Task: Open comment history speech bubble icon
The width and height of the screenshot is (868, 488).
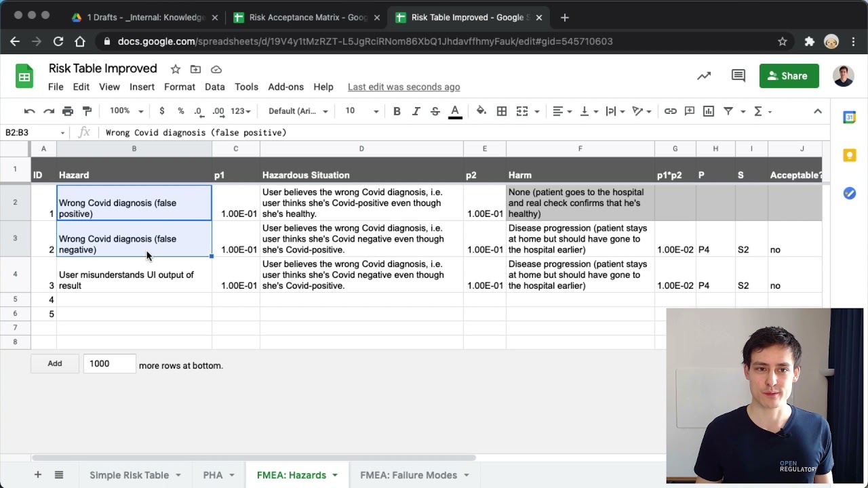Action: click(x=738, y=76)
